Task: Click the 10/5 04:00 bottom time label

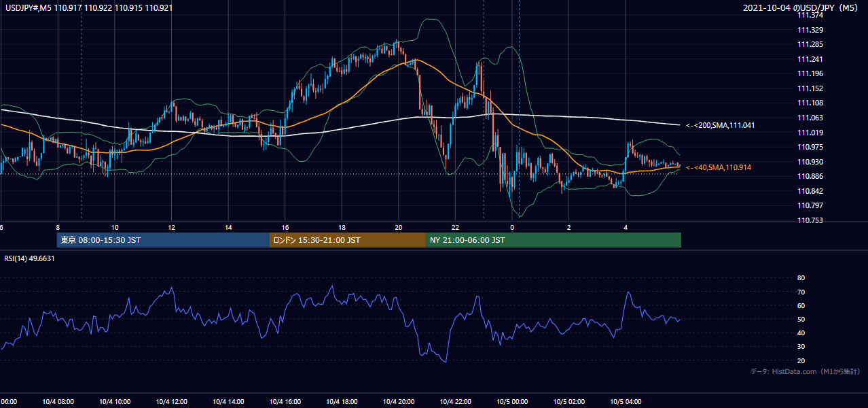Action: pyautogui.click(x=625, y=401)
